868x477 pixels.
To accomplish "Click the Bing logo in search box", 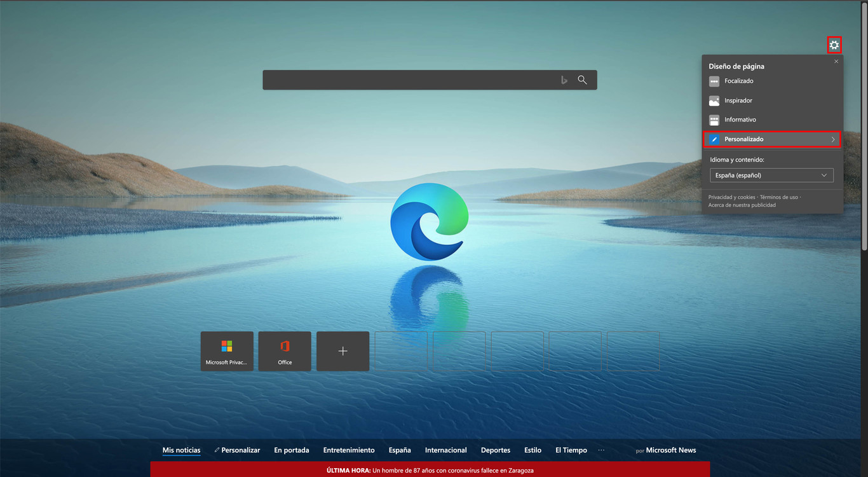I will coord(564,80).
